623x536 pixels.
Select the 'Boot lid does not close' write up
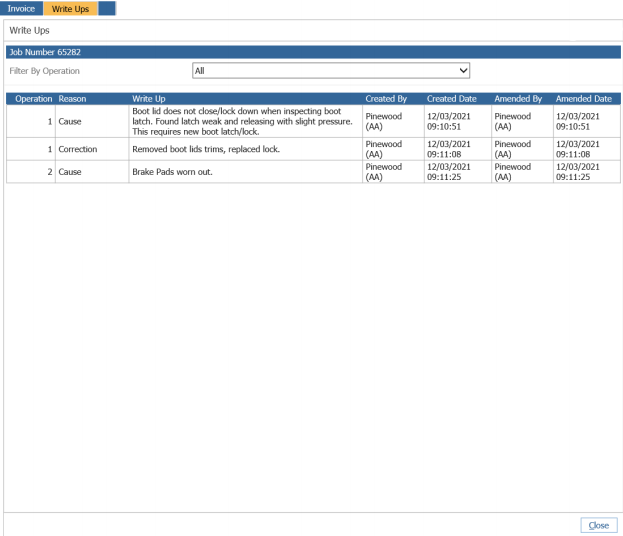point(242,121)
